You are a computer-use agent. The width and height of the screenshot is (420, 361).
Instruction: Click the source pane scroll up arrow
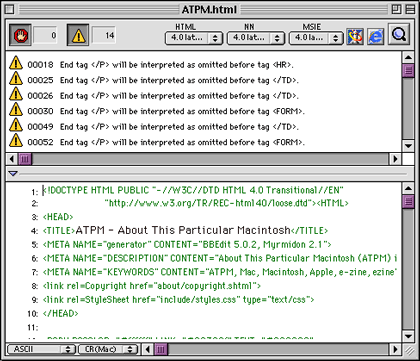tap(408, 188)
